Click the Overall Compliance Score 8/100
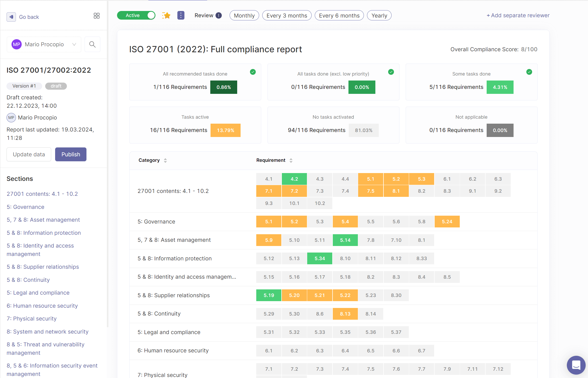Image resolution: width=588 pixels, height=378 pixels. (494, 49)
